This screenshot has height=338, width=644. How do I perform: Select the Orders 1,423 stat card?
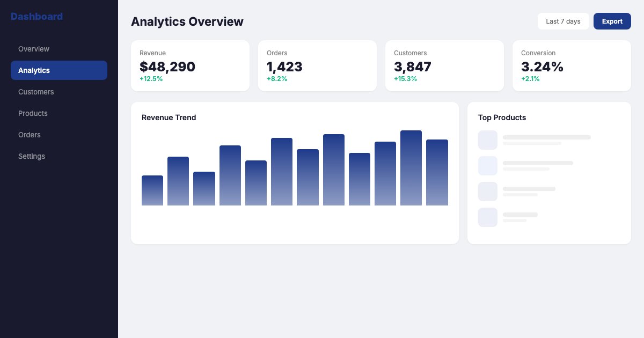(317, 65)
